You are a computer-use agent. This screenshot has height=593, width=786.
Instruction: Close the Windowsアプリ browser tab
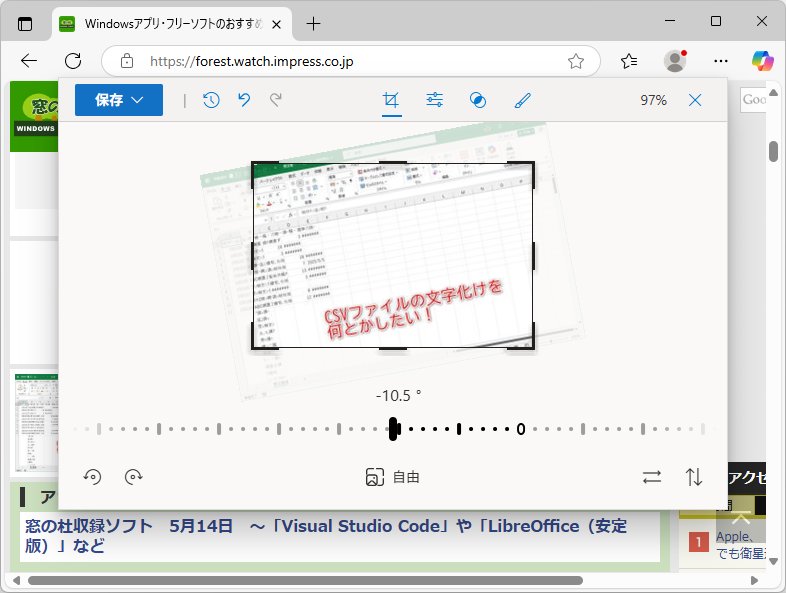pos(276,24)
